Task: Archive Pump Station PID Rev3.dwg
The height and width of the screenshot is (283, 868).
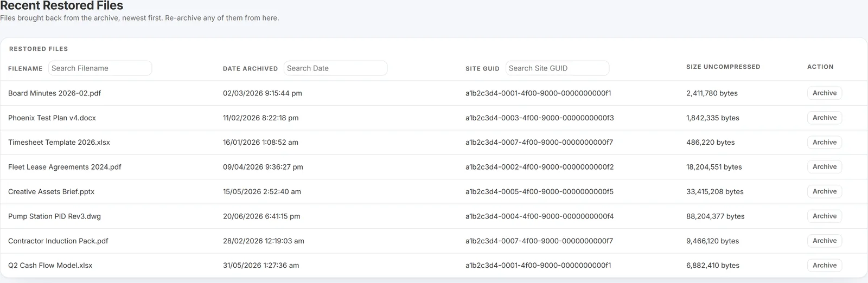Action: pos(825,216)
